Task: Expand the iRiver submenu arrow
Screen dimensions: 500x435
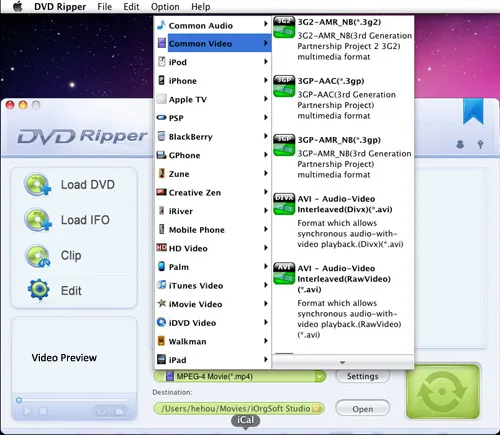Action: pos(266,210)
